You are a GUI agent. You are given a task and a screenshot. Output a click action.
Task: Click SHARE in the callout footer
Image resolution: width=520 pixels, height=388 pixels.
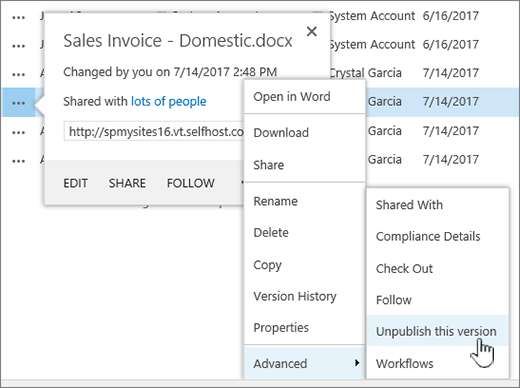127,183
